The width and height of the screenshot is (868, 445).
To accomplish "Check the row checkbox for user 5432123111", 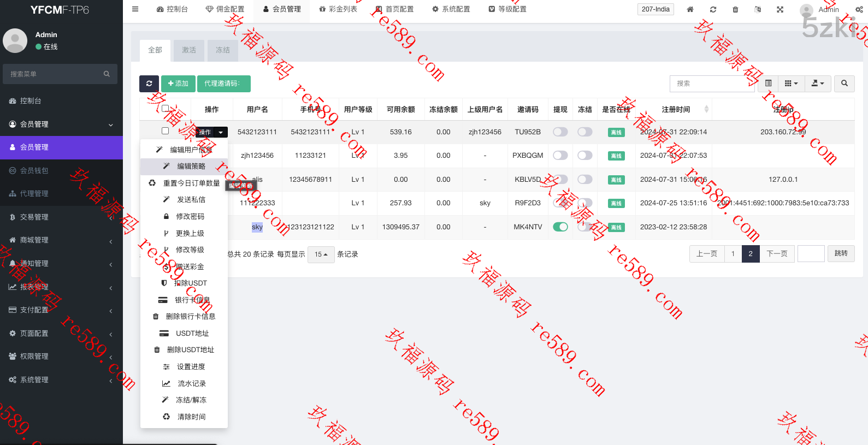I will [165, 131].
